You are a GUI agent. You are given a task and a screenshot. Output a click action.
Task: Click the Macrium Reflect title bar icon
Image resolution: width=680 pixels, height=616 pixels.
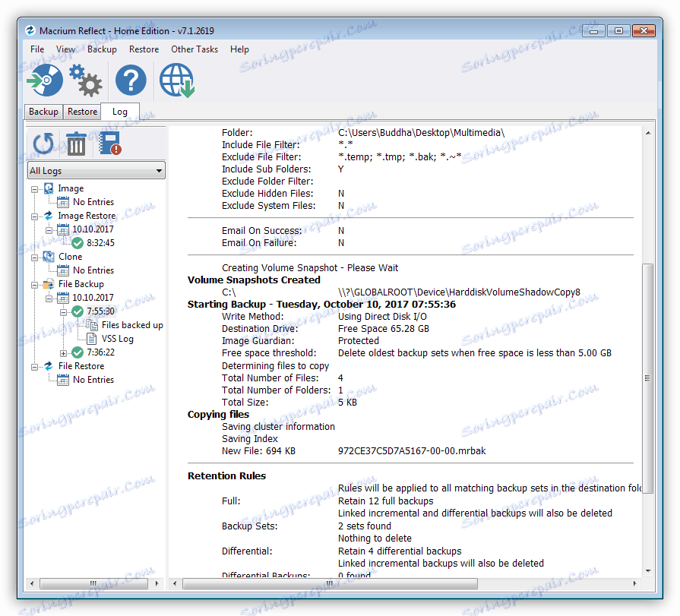point(30,30)
